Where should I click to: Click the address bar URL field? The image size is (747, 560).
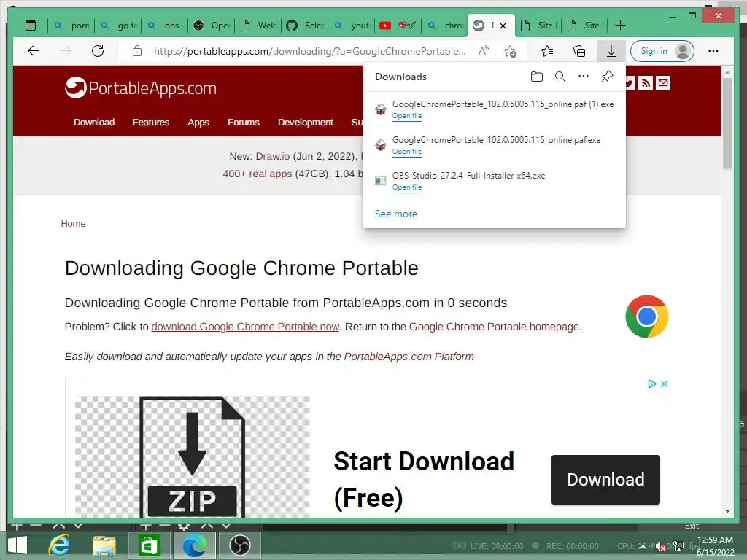tap(309, 51)
